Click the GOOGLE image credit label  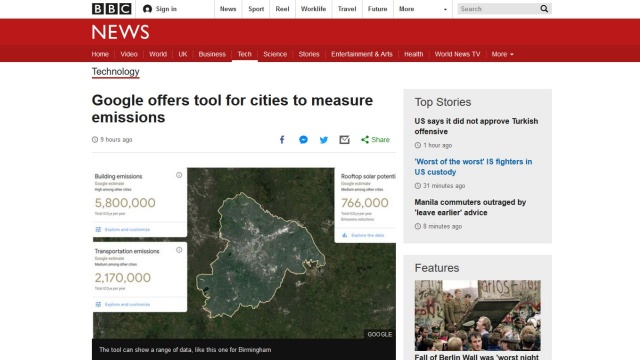point(380,334)
